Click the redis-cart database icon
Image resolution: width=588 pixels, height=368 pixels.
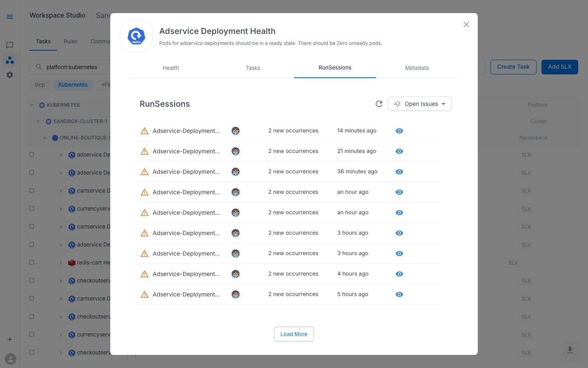click(71, 263)
